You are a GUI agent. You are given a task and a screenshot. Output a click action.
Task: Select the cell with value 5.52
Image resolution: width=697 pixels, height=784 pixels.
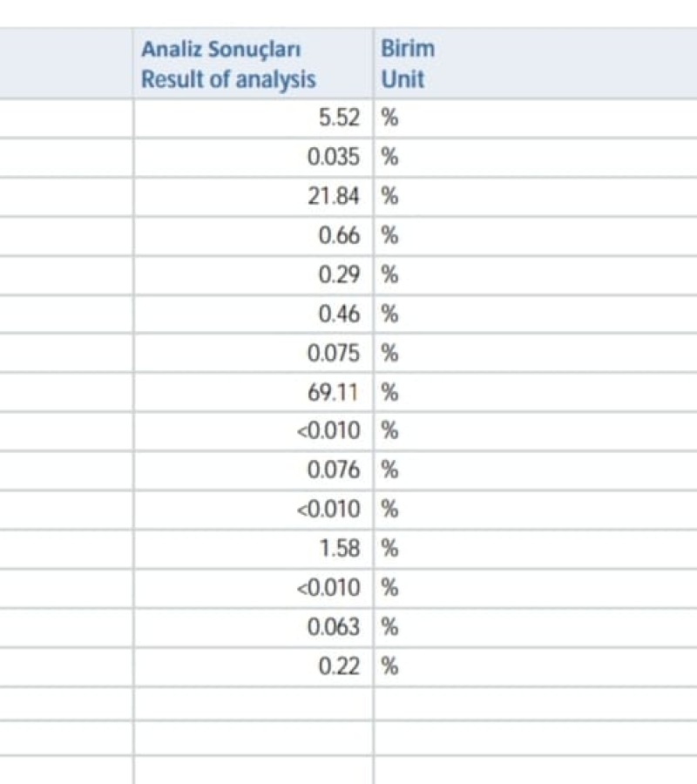click(x=253, y=118)
